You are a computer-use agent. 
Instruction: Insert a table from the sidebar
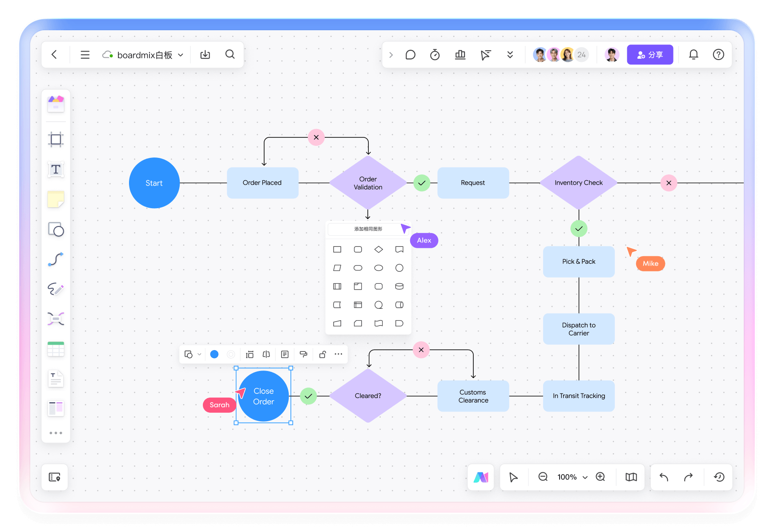click(56, 349)
